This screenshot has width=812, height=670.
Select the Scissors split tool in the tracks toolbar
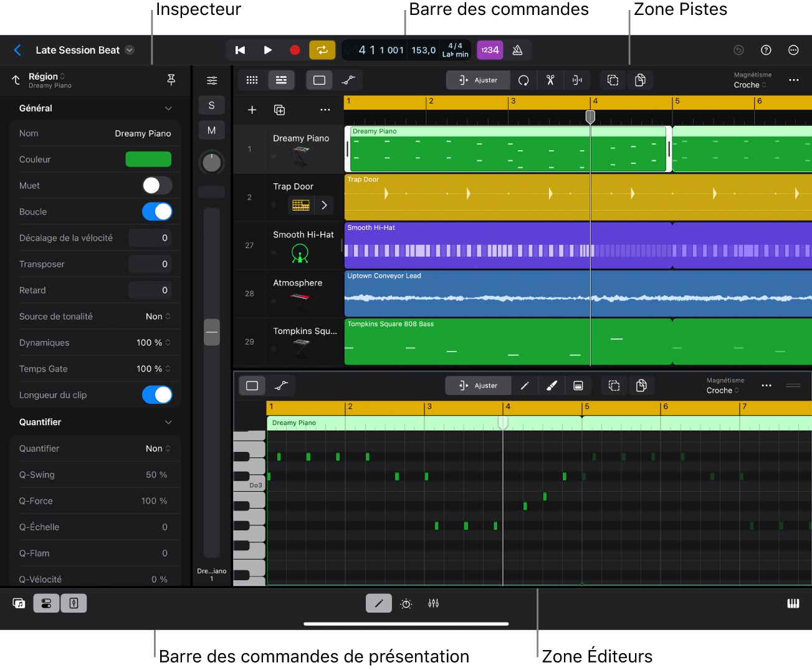pos(550,80)
